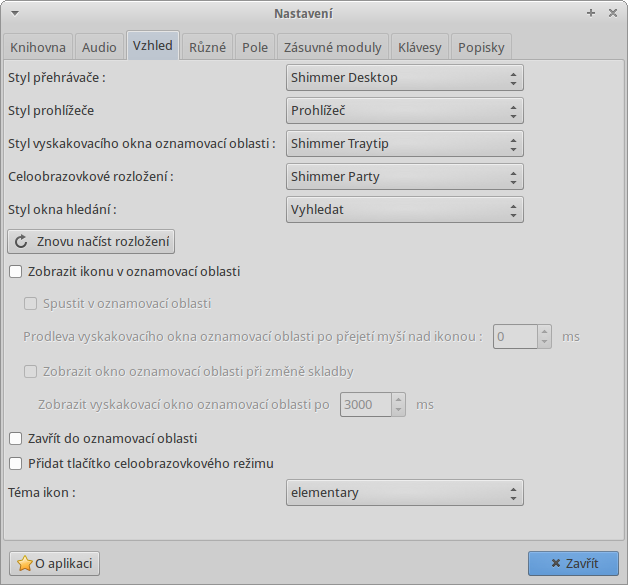The height and width of the screenshot is (585, 628).
Task: Open the Zásuvné moduly tab
Action: pyautogui.click(x=332, y=47)
